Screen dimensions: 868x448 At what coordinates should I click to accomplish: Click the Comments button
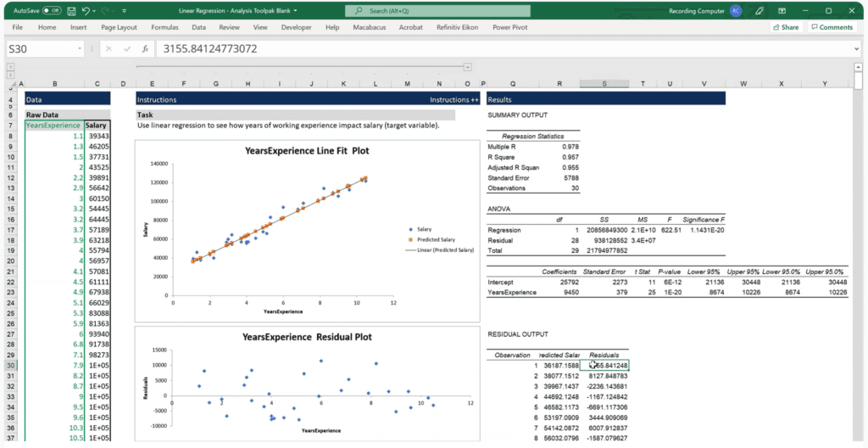coord(832,27)
